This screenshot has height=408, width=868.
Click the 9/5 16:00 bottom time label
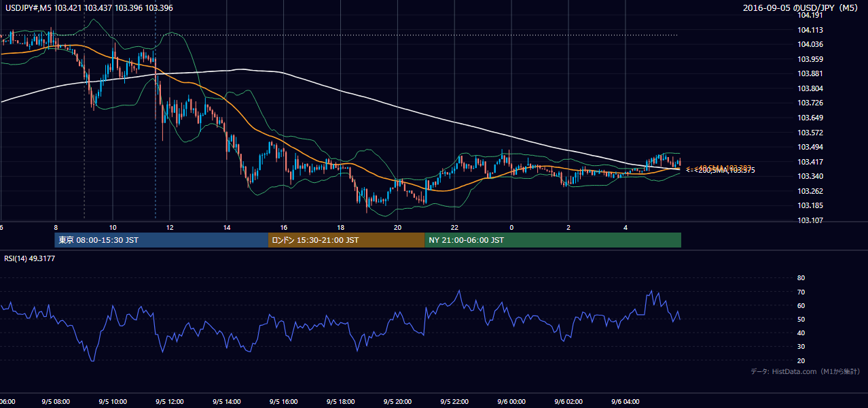[x=284, y=401]
